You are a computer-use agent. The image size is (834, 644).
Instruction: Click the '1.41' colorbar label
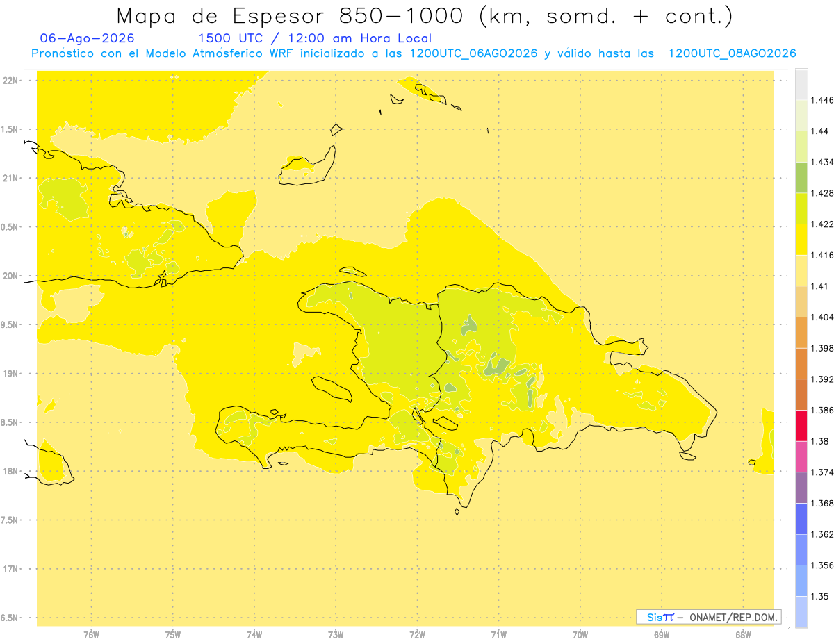819,286
